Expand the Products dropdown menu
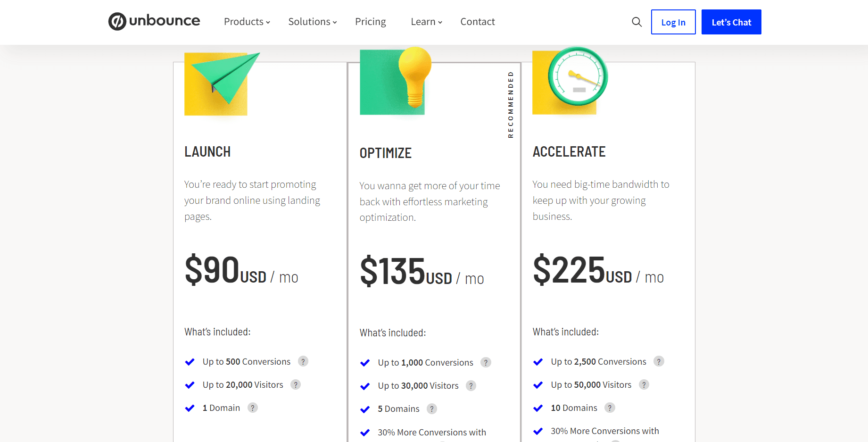This screenshot has height=442, width=868. pos(247,22)
